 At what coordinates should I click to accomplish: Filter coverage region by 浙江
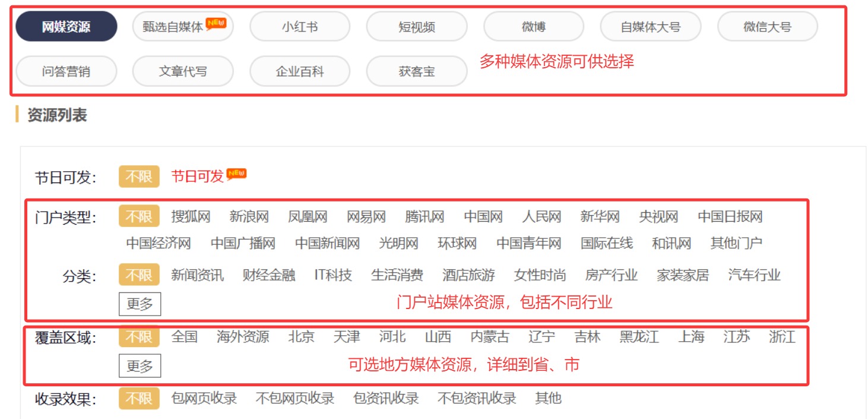pyautogui.click(x=782, y=337)
